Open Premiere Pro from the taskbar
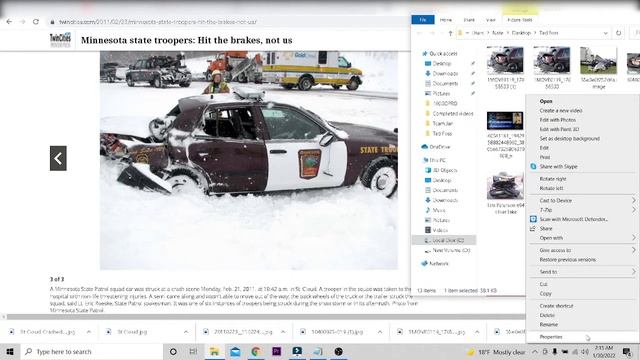Screen dimensions: 640x360 276,351
